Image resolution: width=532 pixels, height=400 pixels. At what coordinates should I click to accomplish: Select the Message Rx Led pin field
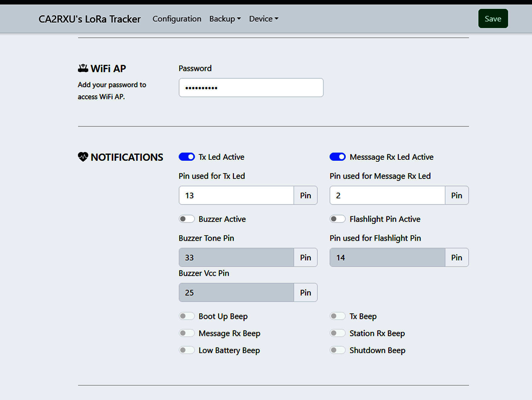tap(387, 195)
